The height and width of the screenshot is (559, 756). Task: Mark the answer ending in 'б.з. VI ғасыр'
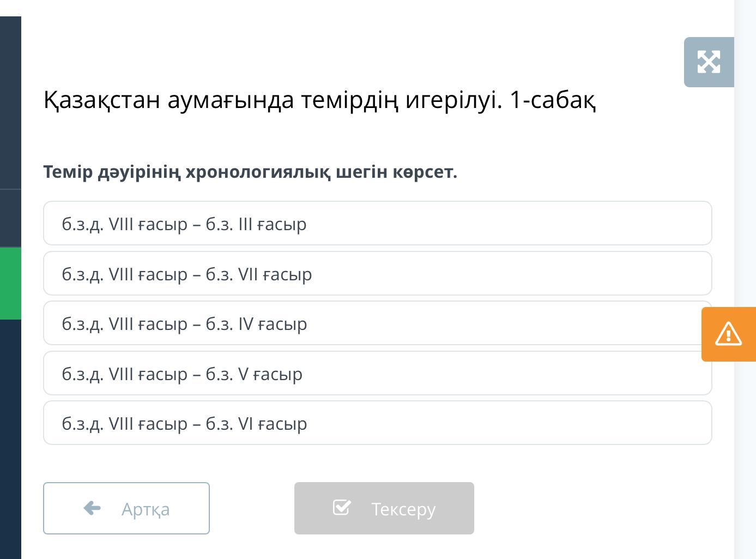coord(377,423)
